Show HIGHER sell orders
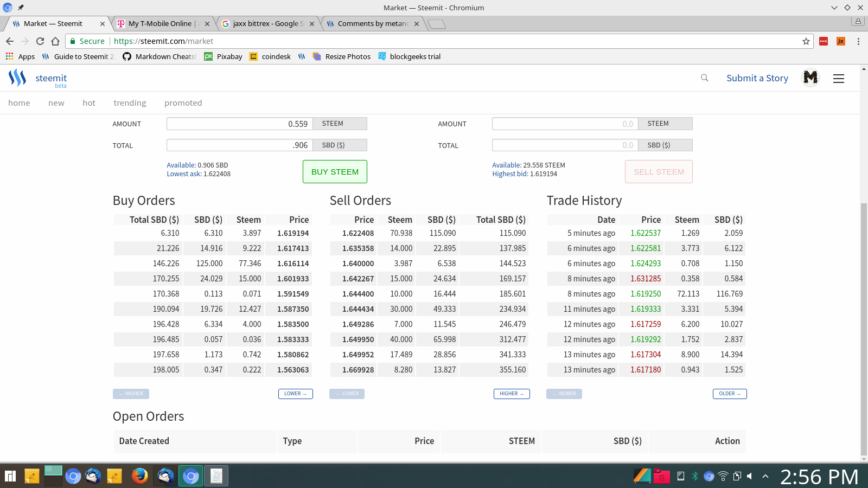 (512, 394)
